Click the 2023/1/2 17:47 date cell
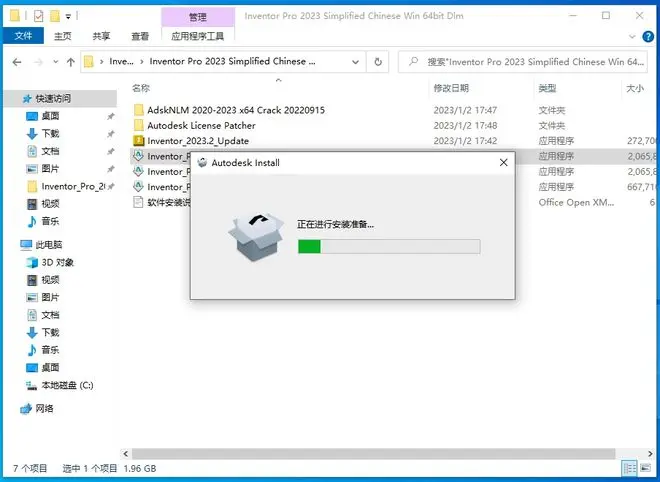 [465, 110]
